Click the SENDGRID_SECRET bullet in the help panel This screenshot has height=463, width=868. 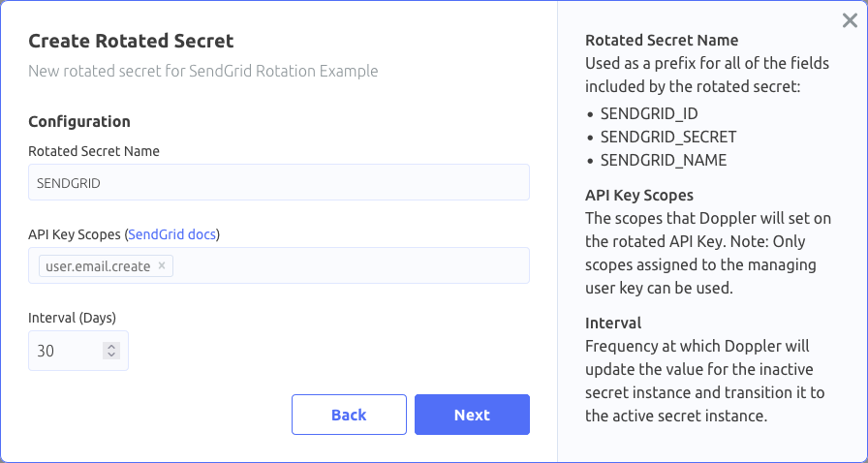click(668, 137)
